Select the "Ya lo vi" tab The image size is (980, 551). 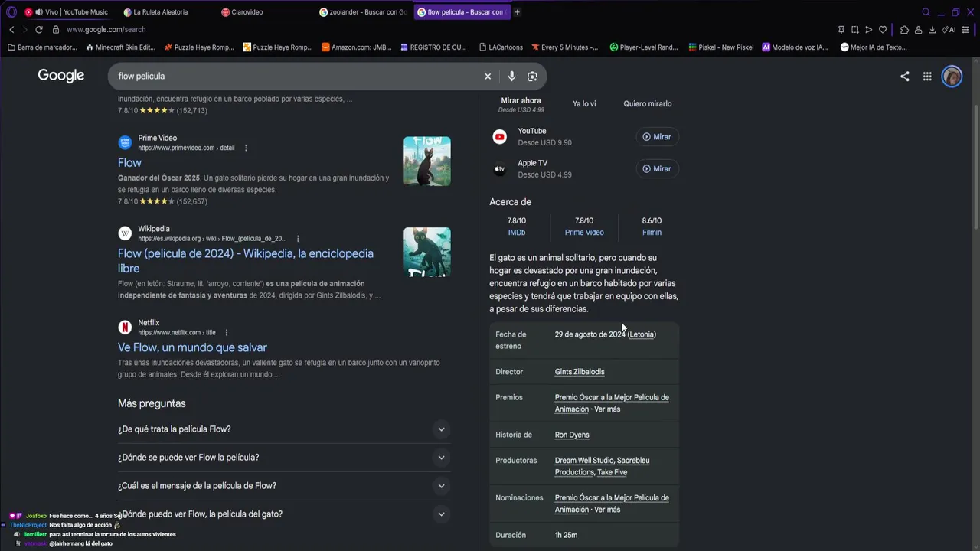point(584,104)
